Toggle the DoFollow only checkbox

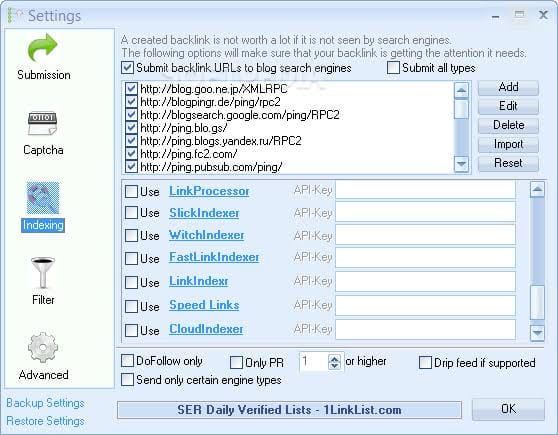tap(127, 361)
